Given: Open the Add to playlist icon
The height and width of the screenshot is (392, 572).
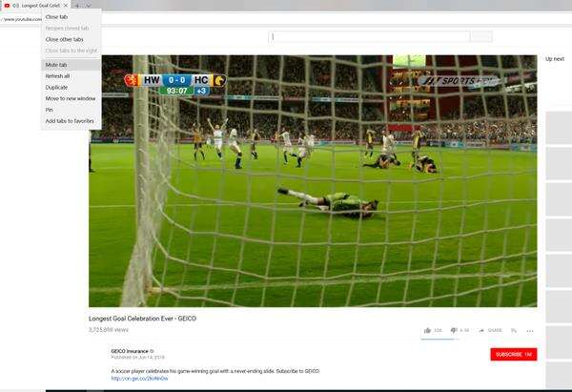Looking at the screenshot, I should click(514, 330).
